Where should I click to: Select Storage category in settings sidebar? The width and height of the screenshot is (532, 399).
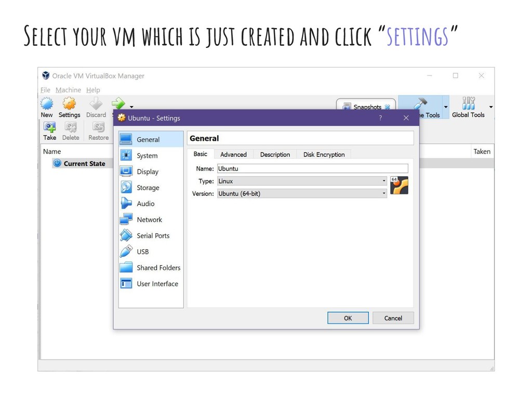pyautogui.click(x=151, y=188)
